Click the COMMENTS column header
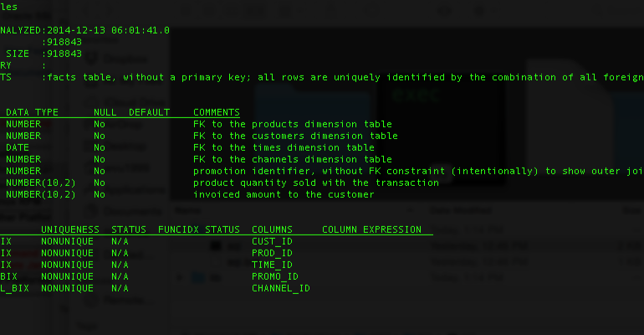Image resolution: width=644 pixels, height=335 pixels. [216, 112]
